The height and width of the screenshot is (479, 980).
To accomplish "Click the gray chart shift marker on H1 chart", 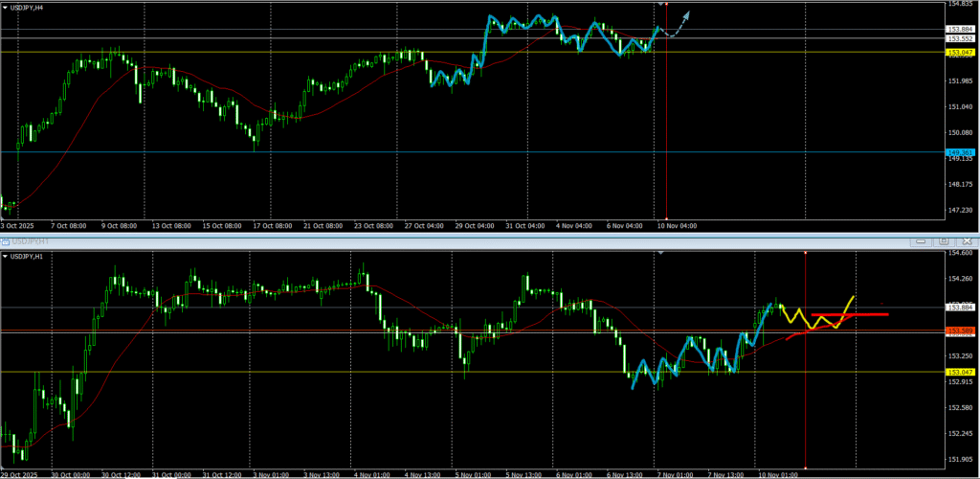I will pos(660,253).
